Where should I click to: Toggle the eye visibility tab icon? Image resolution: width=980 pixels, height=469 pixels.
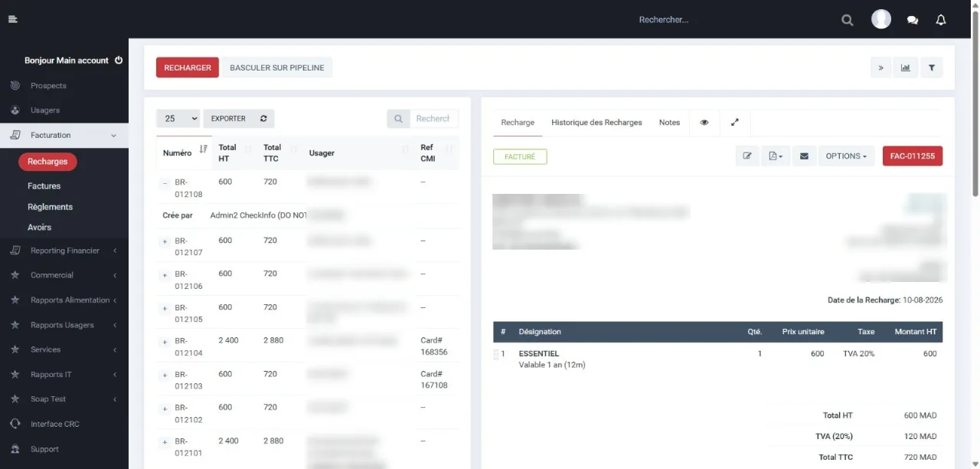tap(704, 123)
